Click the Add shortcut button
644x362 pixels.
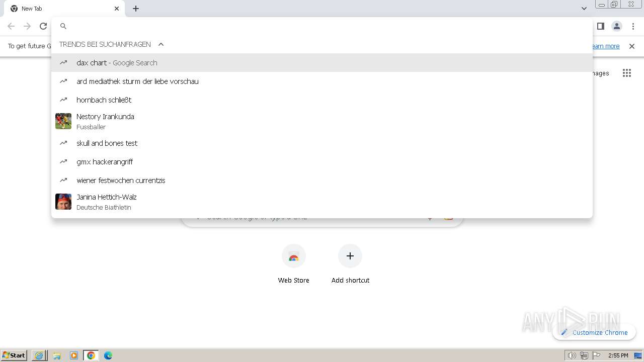click(x=350, y=264)
